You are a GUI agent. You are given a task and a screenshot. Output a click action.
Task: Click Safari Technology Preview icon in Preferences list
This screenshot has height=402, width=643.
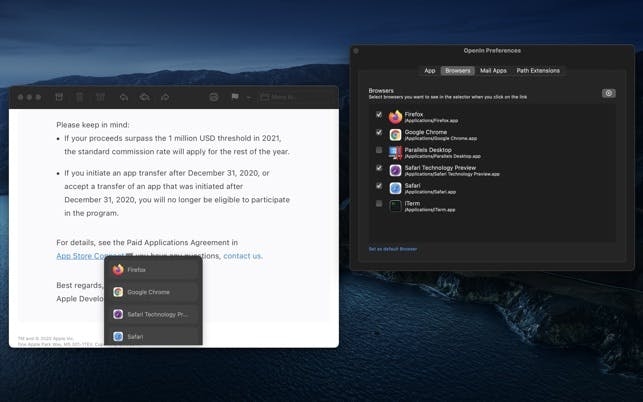[x=395, y=170]
